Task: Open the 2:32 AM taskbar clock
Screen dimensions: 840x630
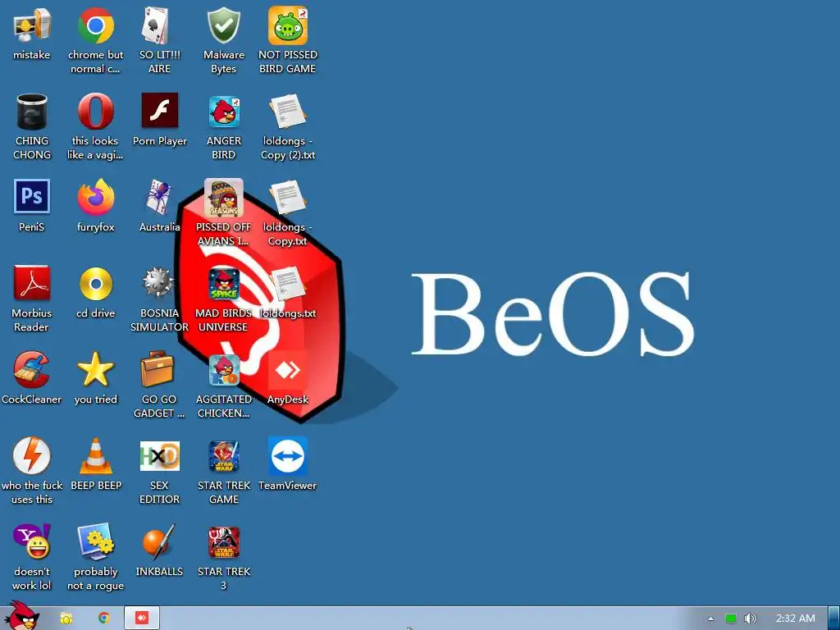Action: [796, 619]
